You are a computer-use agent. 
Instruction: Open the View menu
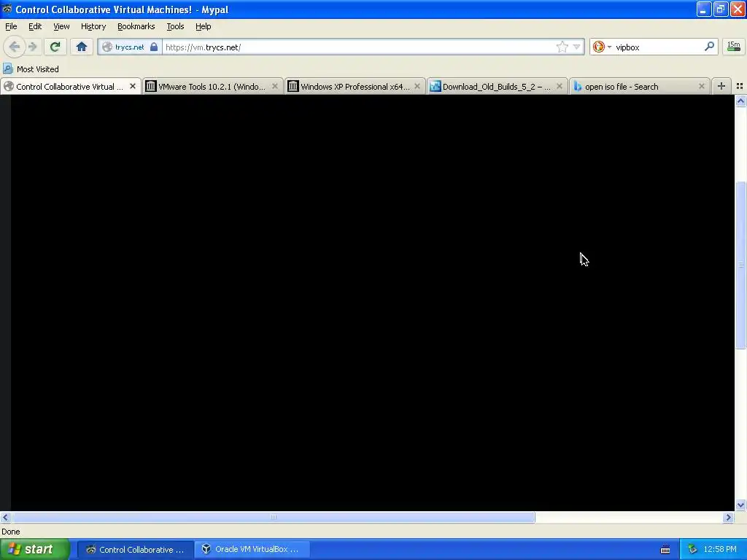click(x=61, y=26)
